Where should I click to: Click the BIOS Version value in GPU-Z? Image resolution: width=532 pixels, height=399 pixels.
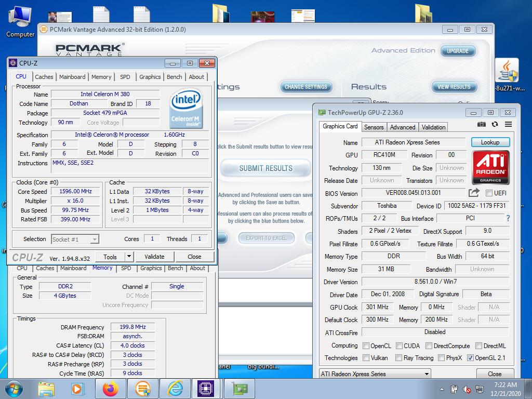pyautogui.click(x=413, y=193)
